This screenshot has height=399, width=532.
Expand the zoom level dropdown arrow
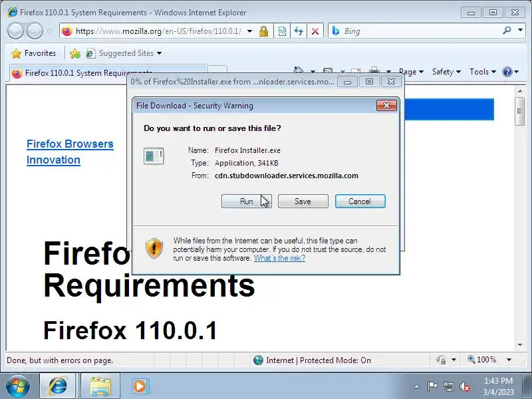509,360
